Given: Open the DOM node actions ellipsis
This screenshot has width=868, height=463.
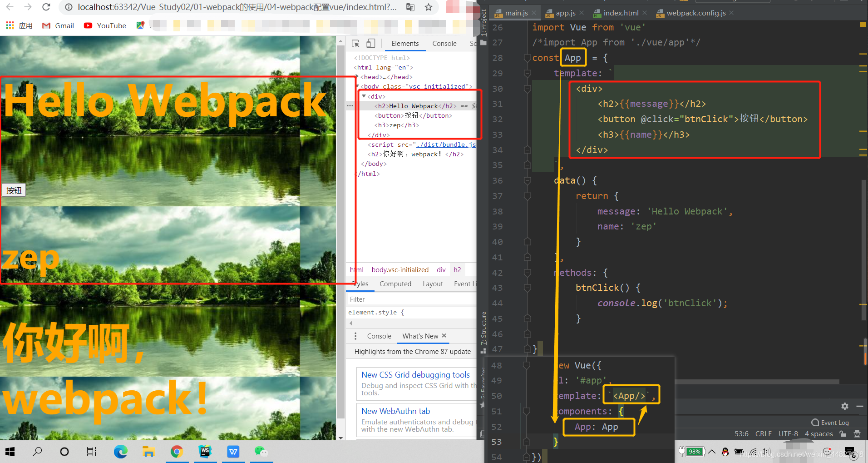Looking at the screenshot, I should click(x=350, y=106).
